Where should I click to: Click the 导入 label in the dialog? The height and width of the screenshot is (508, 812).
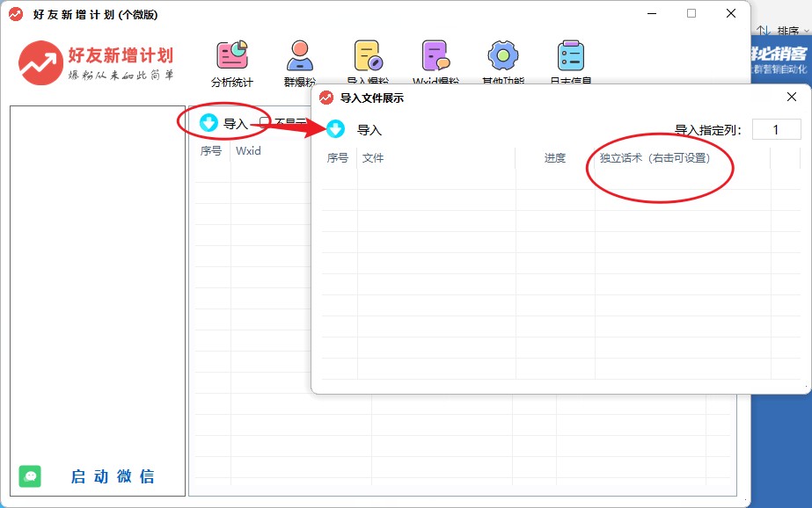(369, 130)
